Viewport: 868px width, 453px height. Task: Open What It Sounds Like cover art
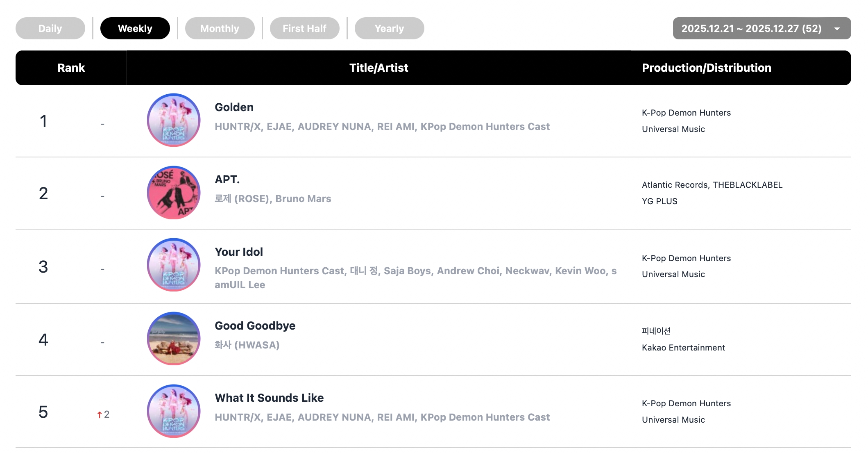click(x=174, y=411)
